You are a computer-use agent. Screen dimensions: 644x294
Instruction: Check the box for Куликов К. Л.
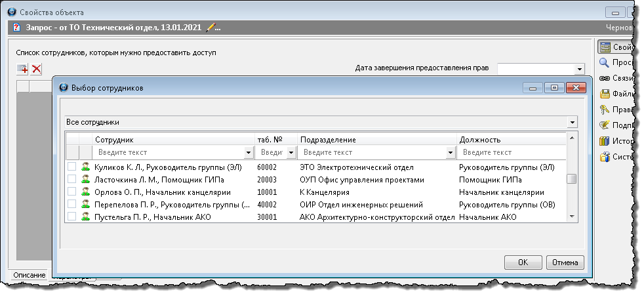[72, 167]
